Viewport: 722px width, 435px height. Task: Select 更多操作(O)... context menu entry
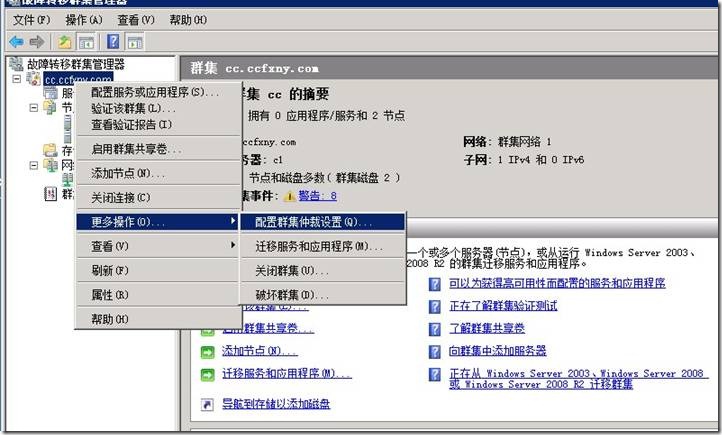pyautogui.click(x=158, y=222)
